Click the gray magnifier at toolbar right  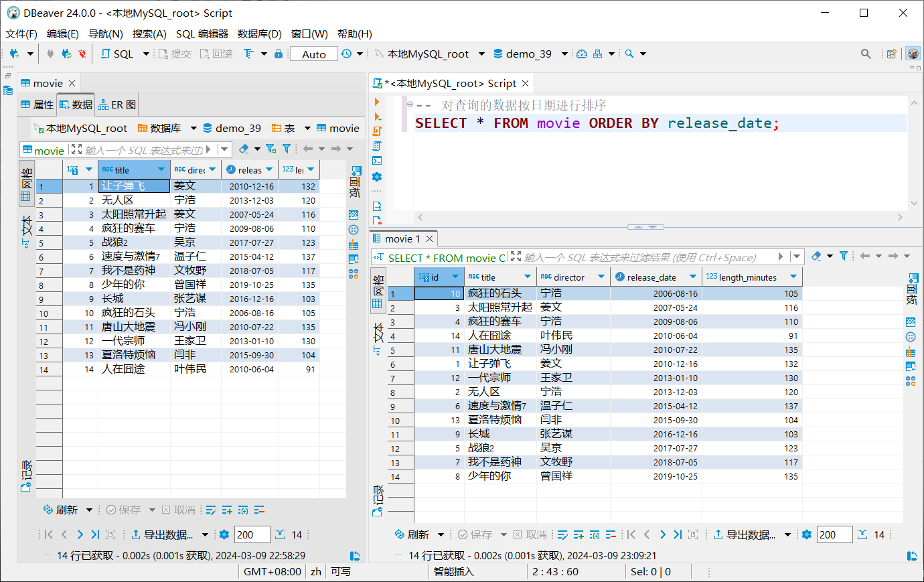pos(866,54)
